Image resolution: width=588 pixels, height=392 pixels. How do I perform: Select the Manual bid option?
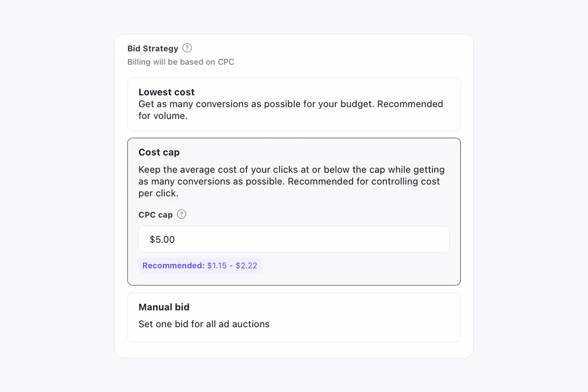pyautogui.click(x=294, y=316)
